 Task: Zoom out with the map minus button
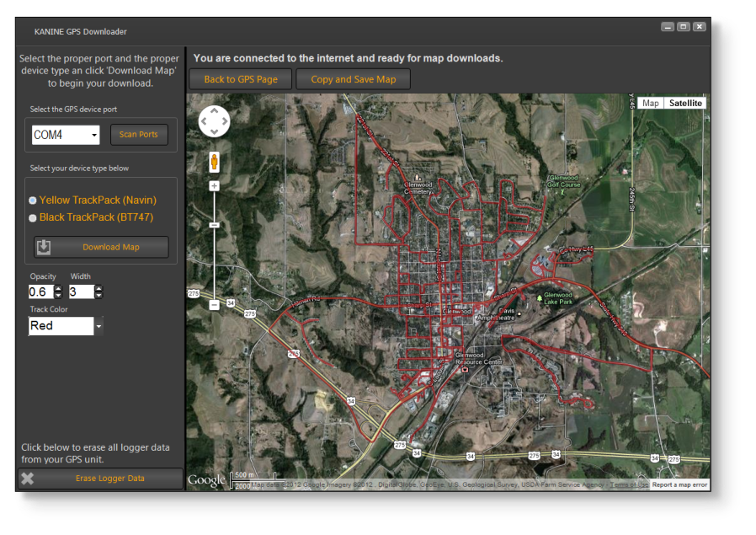click(214, 305)
